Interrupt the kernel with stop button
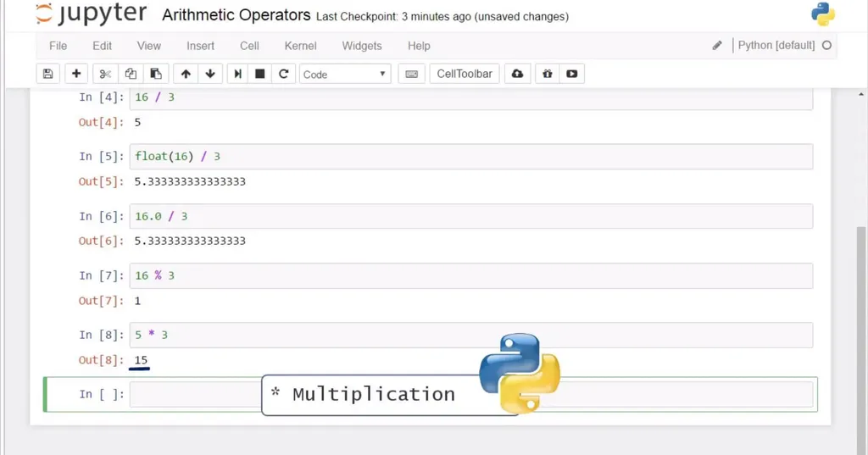 point(260,74)
